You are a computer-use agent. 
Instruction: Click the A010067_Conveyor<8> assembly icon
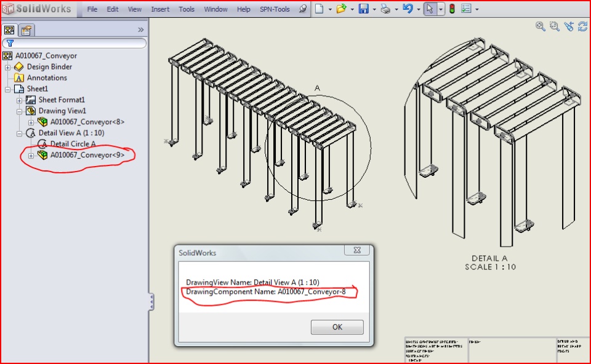pos(42,122)
